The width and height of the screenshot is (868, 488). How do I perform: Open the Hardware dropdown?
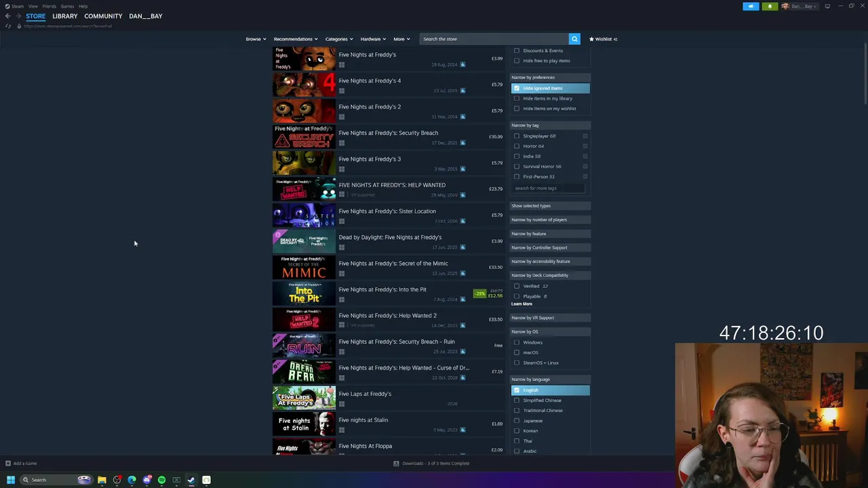click(373, 39)
